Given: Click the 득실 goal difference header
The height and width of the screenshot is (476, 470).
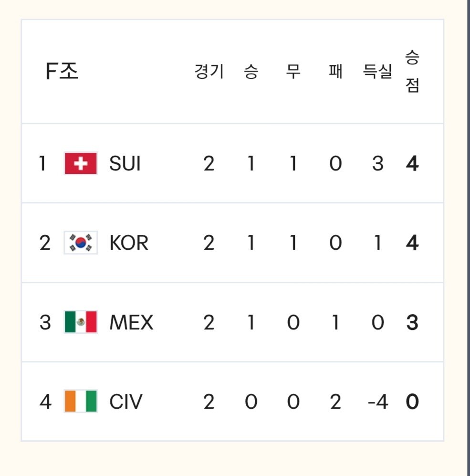Looking at the screenshot, I should coord(377,72).
